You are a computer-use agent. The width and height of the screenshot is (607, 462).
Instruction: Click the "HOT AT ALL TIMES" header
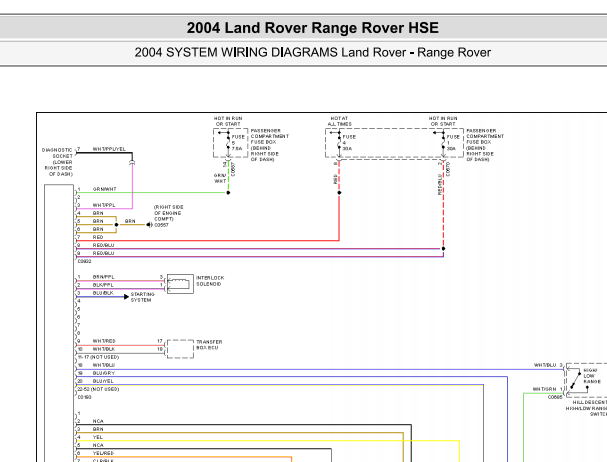coord(340,121)
